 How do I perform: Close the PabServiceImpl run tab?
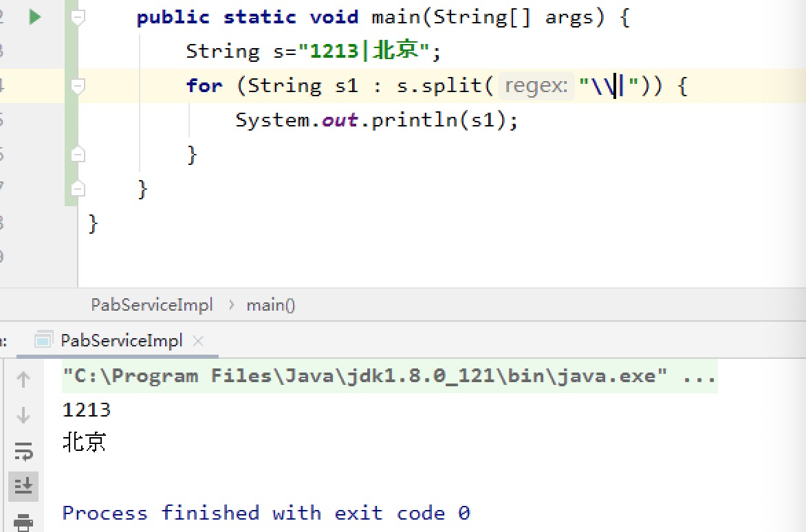198,340
